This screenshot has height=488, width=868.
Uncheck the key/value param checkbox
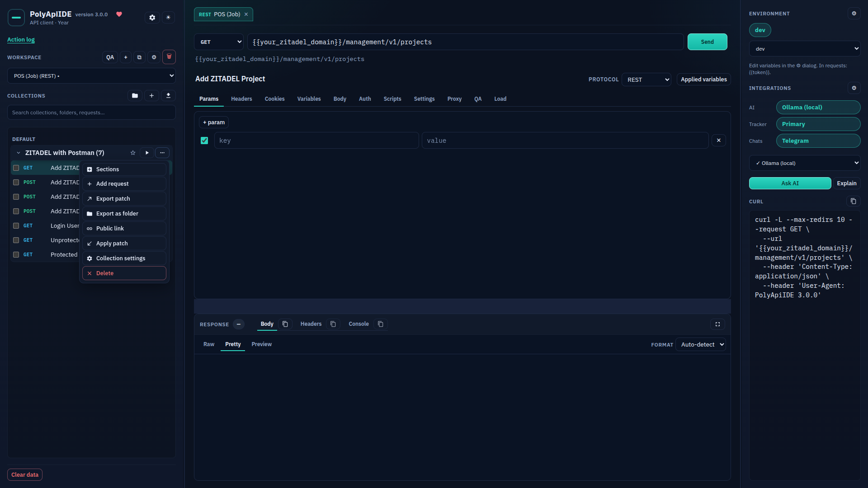[204, 141]
